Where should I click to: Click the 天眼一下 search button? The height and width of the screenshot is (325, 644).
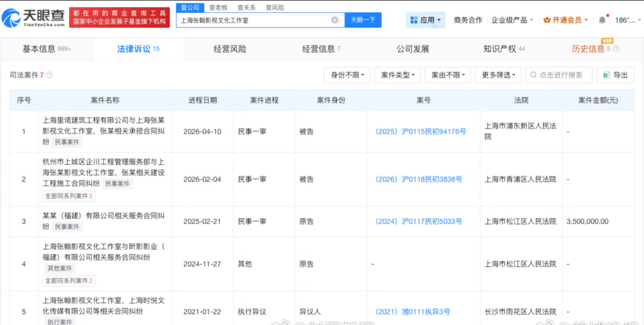363,20
